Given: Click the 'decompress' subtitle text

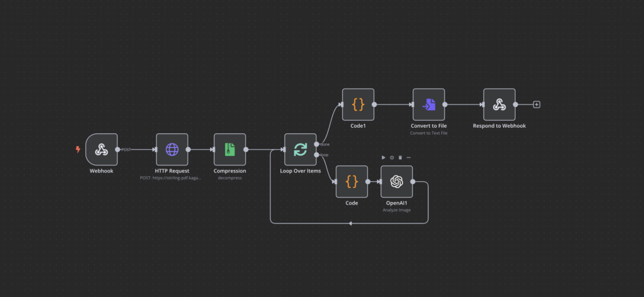Looking at the screenshot, I should (230, 178).
